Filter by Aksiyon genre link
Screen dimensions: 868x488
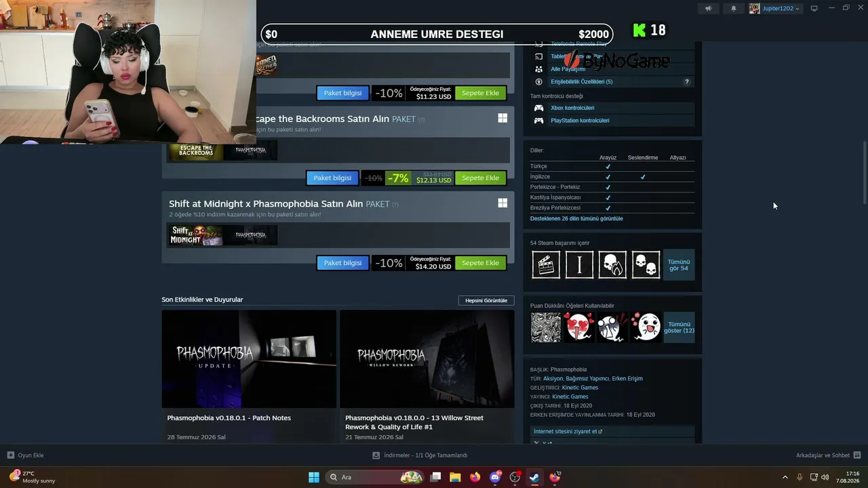[x=553, y=379]
